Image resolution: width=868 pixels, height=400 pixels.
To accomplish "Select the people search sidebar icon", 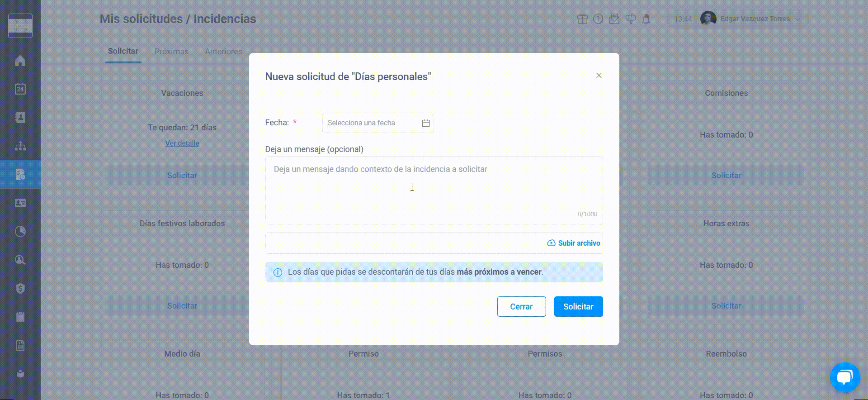I will tap(20, 260).
